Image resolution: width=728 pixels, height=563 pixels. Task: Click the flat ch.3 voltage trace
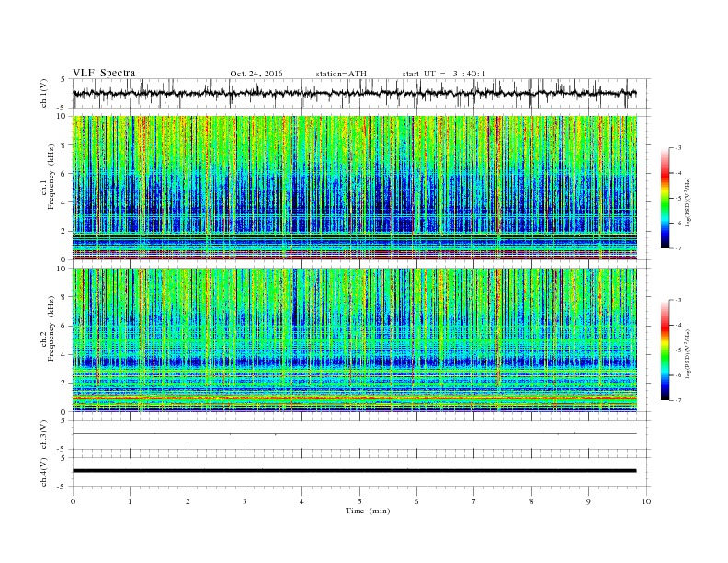click(354, 434)
